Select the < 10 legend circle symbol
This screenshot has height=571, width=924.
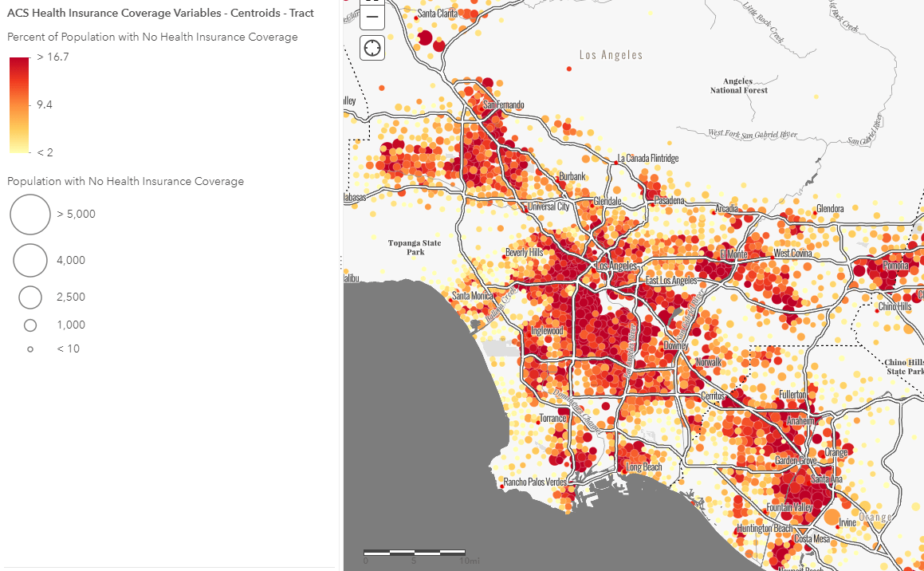pyautogui.click(x=30, y=349)
